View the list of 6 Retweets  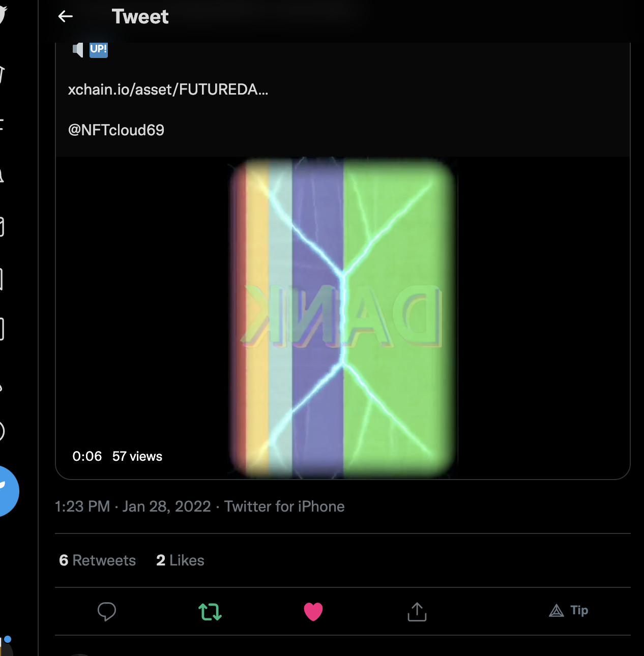pyautogui.click(x=98, y=560)
